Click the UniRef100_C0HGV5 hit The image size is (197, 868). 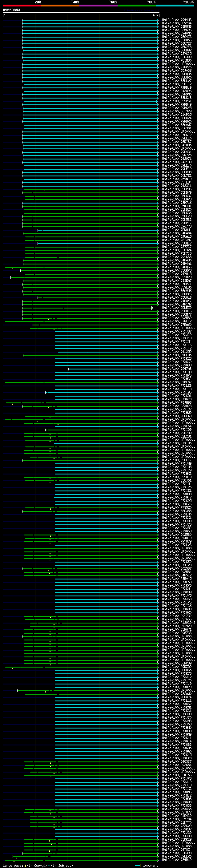(x=176, y=108)
